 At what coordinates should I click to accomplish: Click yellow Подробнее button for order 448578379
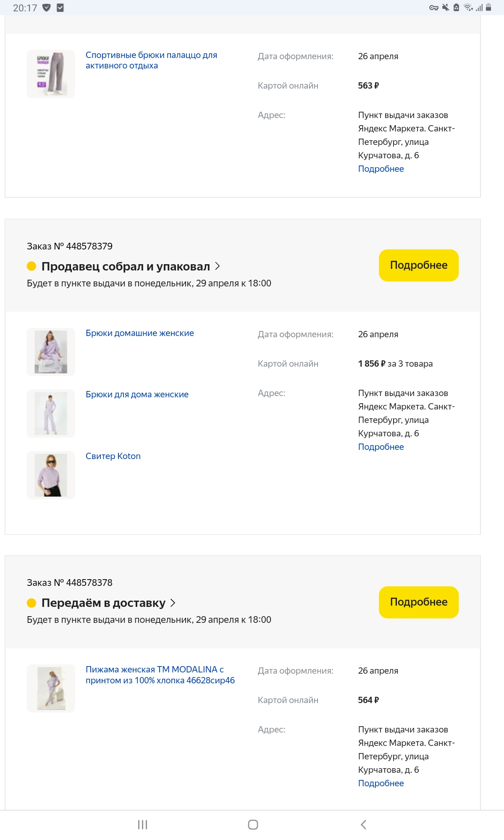coord(419,265)
